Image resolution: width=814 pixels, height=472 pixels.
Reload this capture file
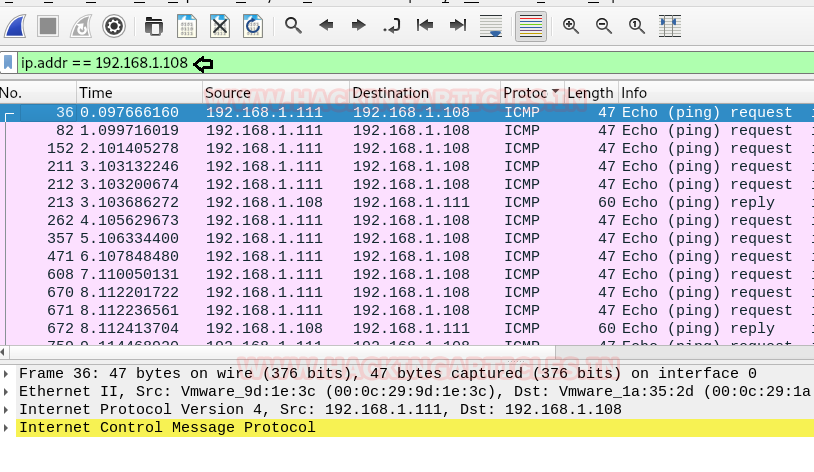click(253, 25)
